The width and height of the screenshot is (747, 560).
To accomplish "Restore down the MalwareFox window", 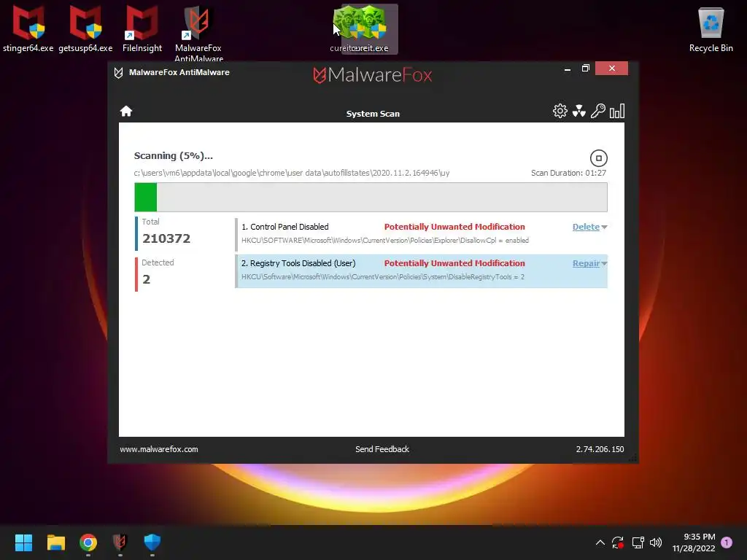I will 586,69.
